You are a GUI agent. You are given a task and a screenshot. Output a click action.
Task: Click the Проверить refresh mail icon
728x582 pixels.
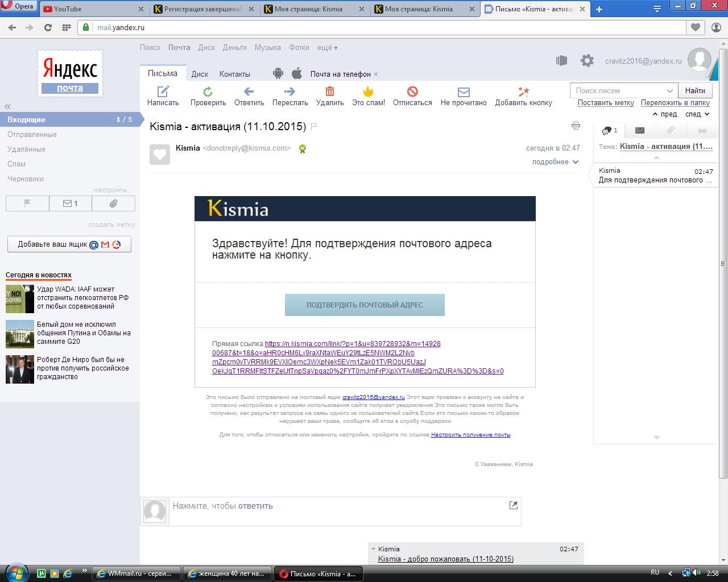point(208,91)
